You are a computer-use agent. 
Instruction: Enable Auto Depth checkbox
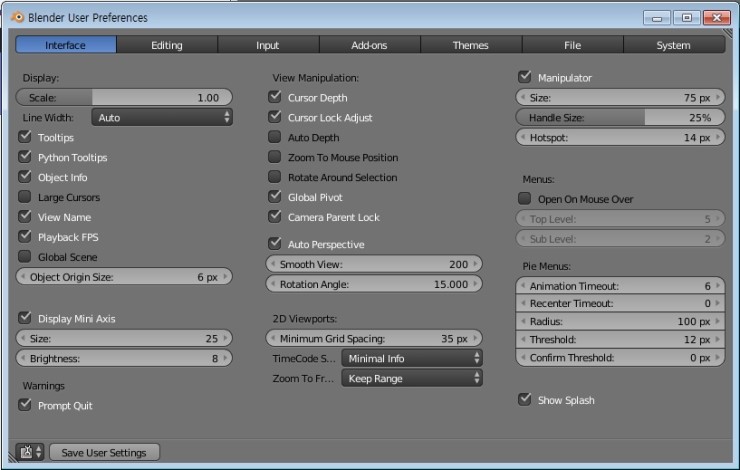pos(275,137)
